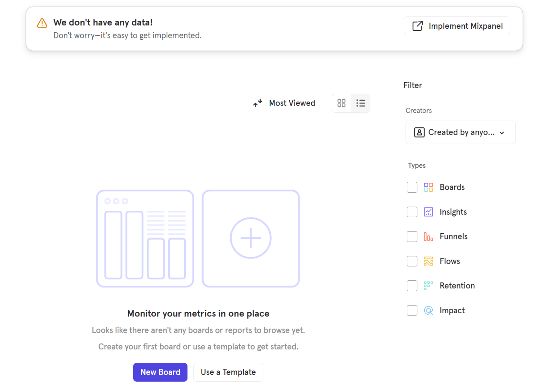
Task: Enable the Retention filter checkbox
Action: 412,286
